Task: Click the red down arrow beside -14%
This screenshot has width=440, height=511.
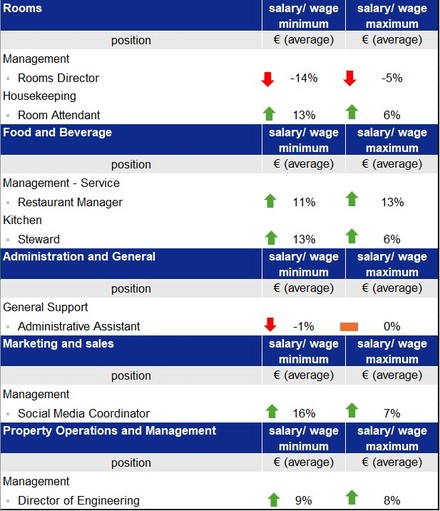Action: point(268,79)
